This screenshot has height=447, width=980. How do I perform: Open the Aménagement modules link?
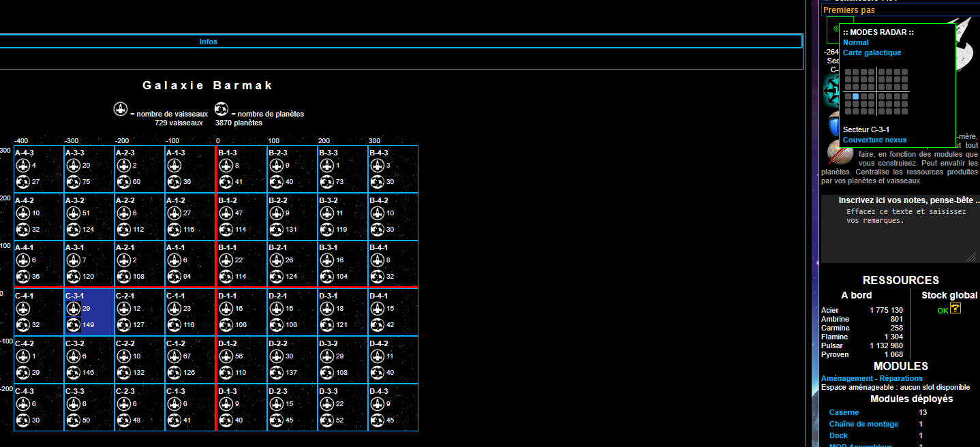click(x=846, y=378)
